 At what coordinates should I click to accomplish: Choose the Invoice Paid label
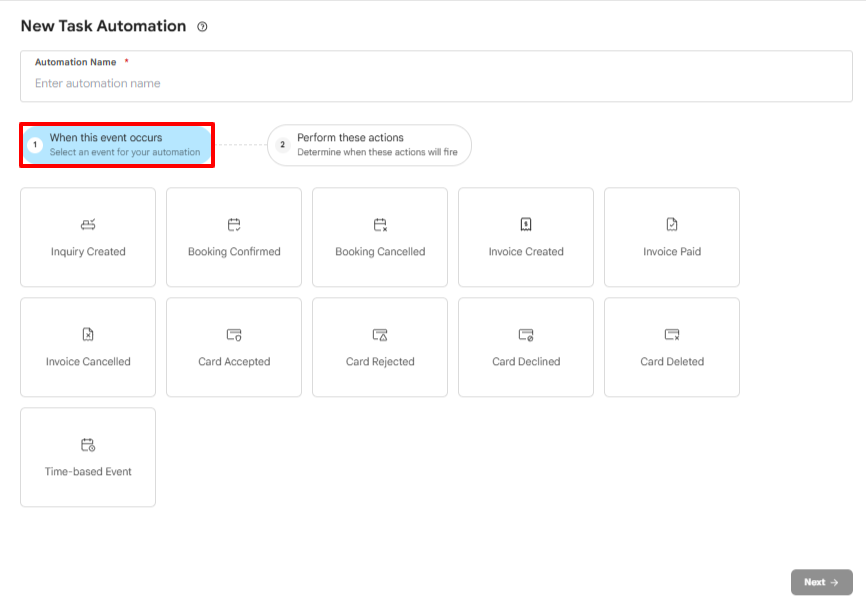tap(672, 251)
